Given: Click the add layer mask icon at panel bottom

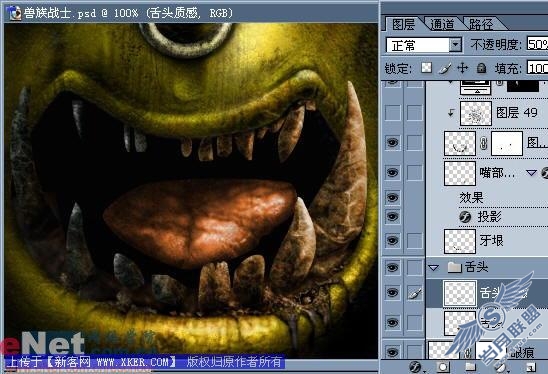Looking at the screenshot, I should pyautogui.click(x=443, y=367).
